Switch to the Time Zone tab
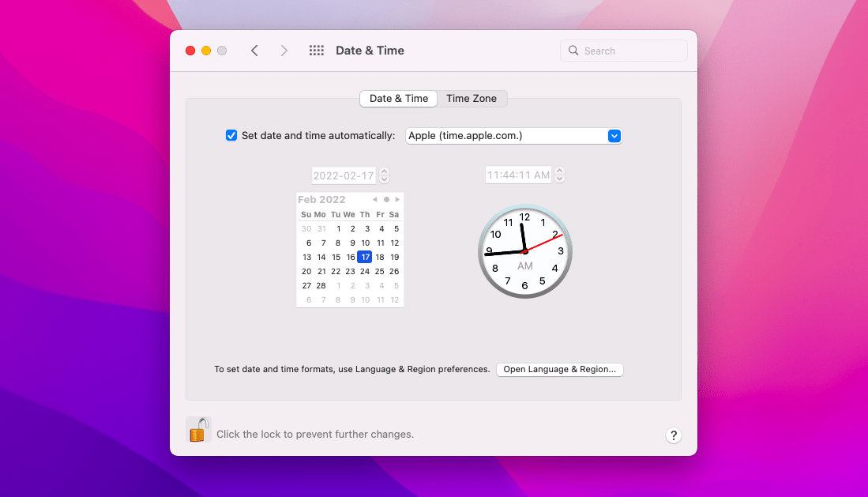Viewport: 868px width, 497px height. point(472,98)
